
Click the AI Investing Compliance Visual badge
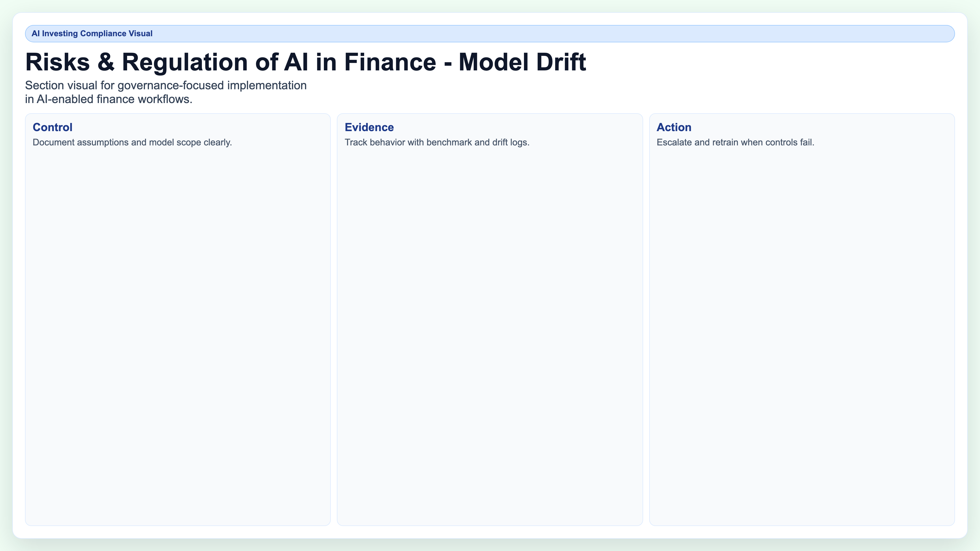coord(92,33)
